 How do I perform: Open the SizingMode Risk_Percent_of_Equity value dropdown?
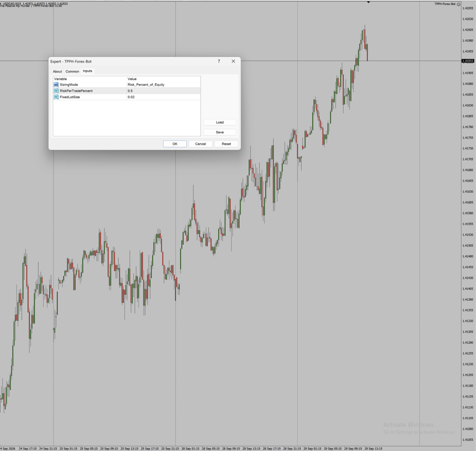(x=164, y=85)
